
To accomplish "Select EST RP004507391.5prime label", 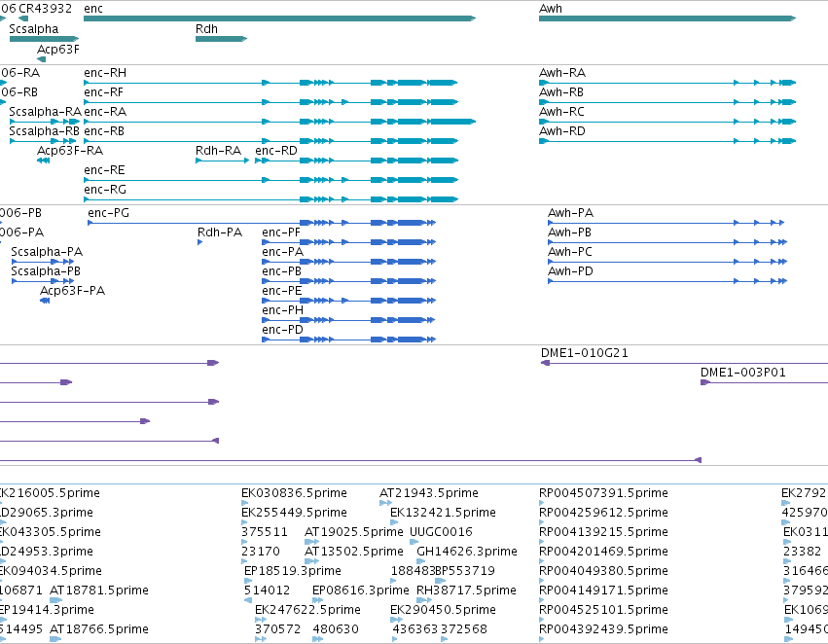I will [603, 493].
